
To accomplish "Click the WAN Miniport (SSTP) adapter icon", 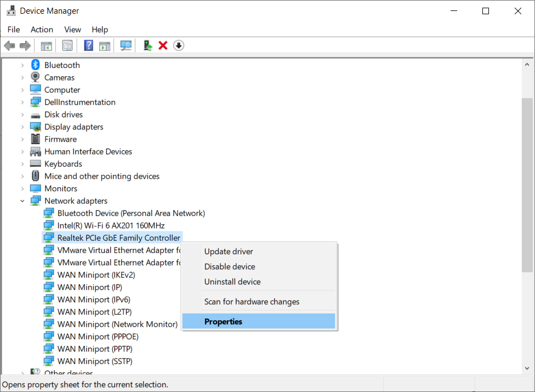I will (x=49, y=361).
